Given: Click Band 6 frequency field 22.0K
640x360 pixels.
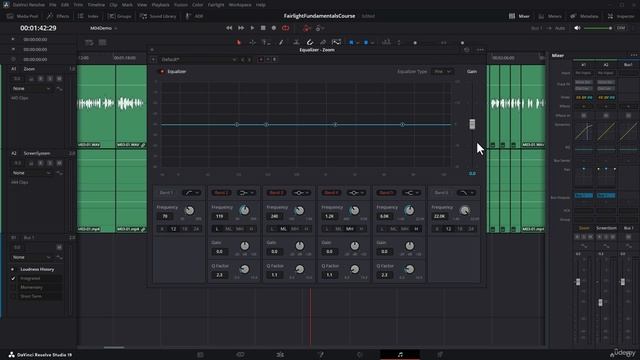Looking at the screenshot, I should (x=440, y=216).
